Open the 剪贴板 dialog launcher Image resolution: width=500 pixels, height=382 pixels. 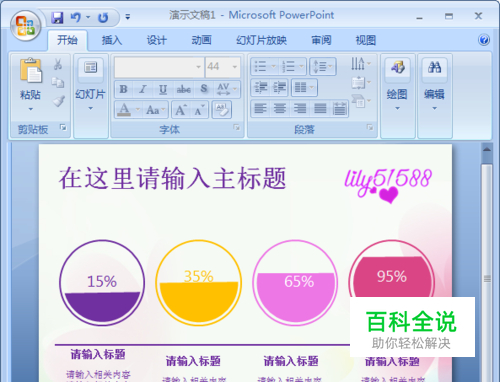coord(63,127)
